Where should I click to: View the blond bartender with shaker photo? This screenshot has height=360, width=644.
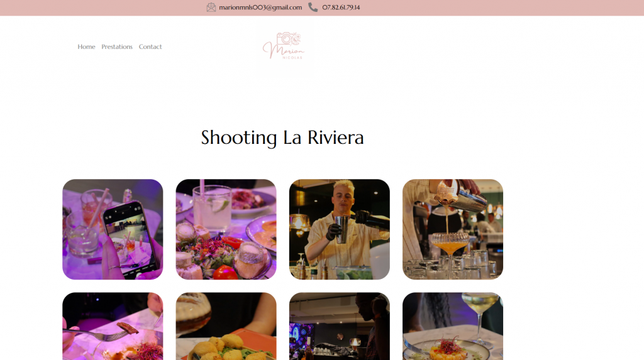tap(339, 229)
